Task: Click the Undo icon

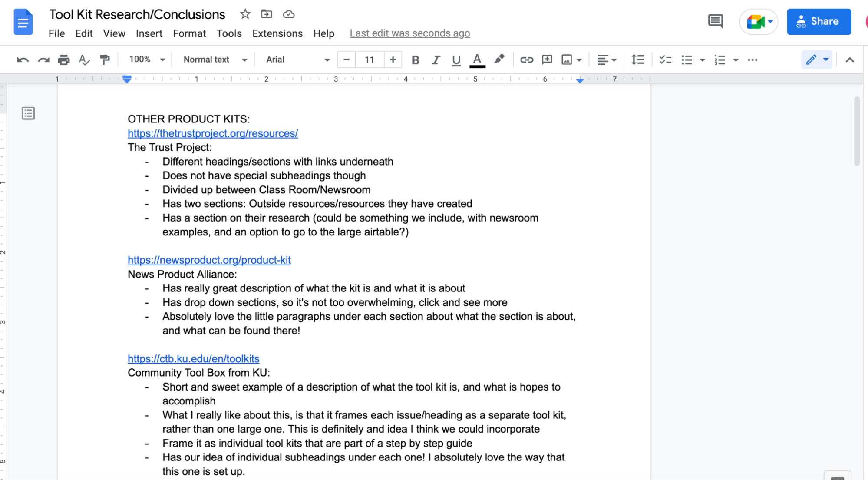Action: point(23,60)
